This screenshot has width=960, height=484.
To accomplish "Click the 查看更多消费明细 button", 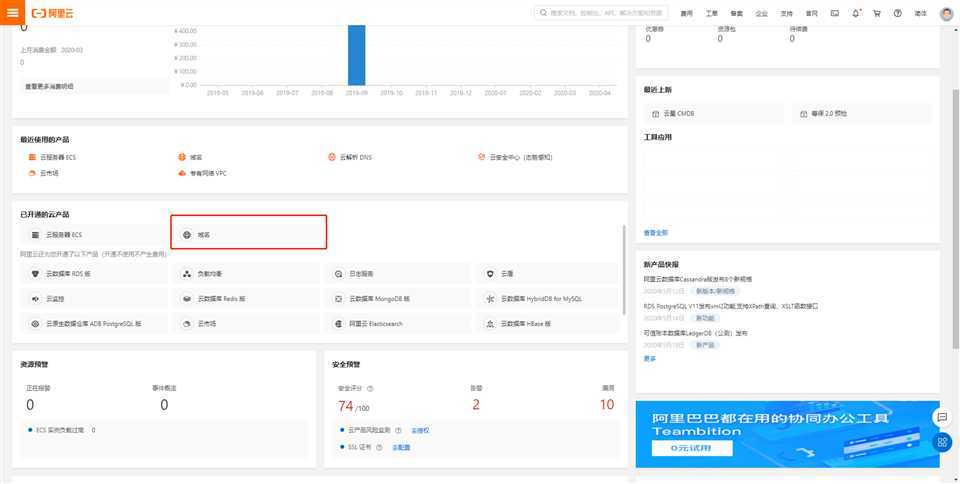I will click(x=94, y=87).
